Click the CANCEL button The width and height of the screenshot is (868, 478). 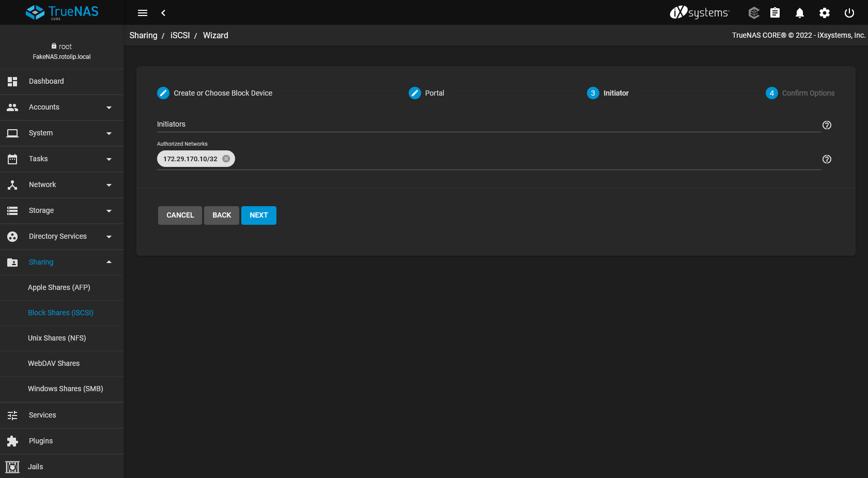[180, 215]
